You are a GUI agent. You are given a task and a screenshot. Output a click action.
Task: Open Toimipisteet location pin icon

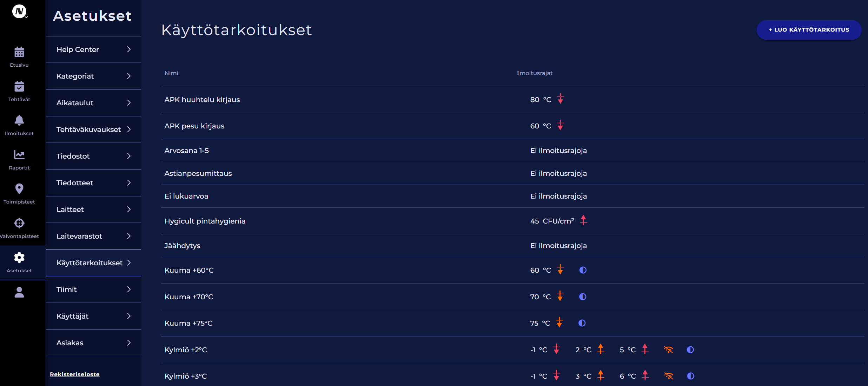click(x=19, y=189)
